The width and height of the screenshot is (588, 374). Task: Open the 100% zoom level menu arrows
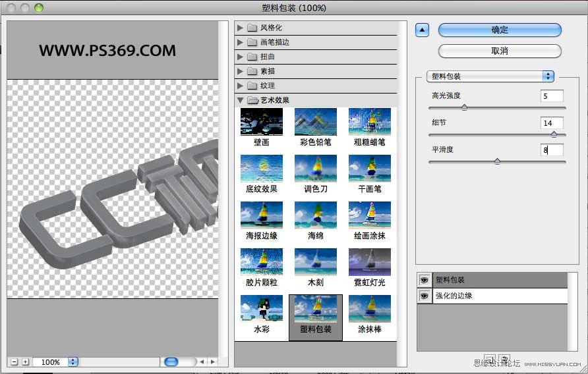click(73, 361)
